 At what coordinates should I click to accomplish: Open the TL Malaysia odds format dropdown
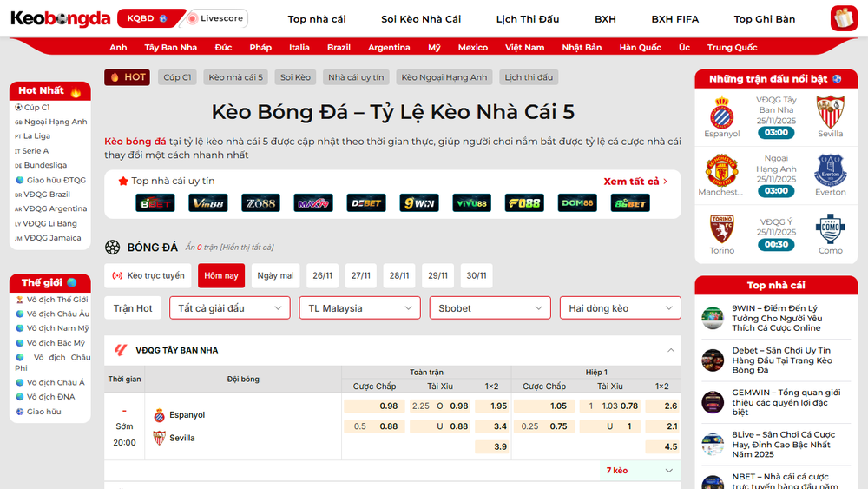[x=360, y=308]
